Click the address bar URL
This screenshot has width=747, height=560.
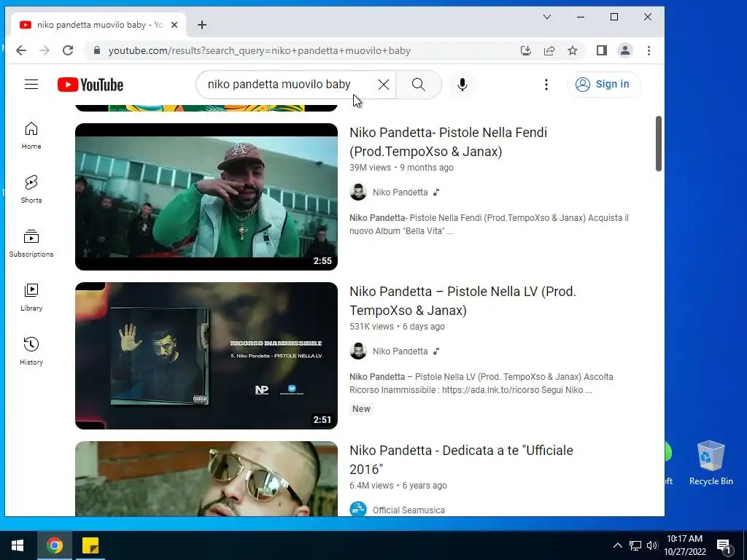tap(259, 50)
